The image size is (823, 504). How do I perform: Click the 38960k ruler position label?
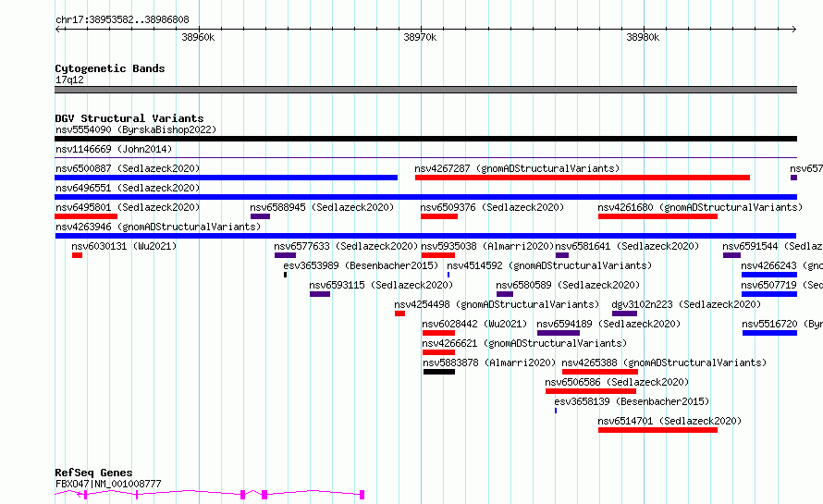(x=198, y=37)
